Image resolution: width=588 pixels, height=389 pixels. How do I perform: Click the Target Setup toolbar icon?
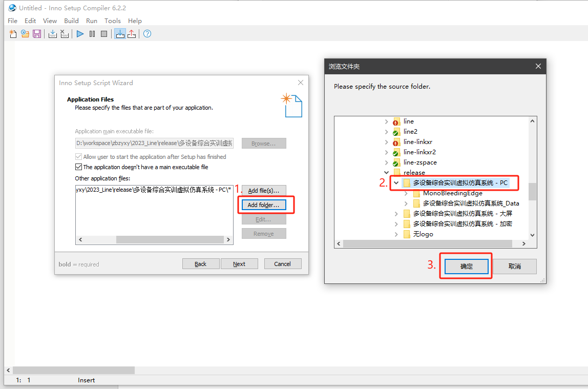(x=120, y=34)
